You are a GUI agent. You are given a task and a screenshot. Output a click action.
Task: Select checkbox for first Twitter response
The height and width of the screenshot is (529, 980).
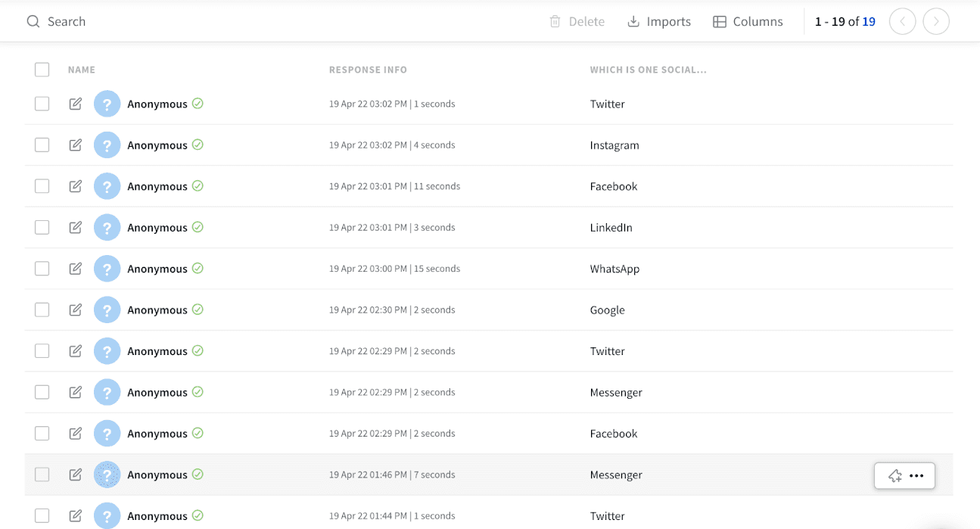coord(42,104)
